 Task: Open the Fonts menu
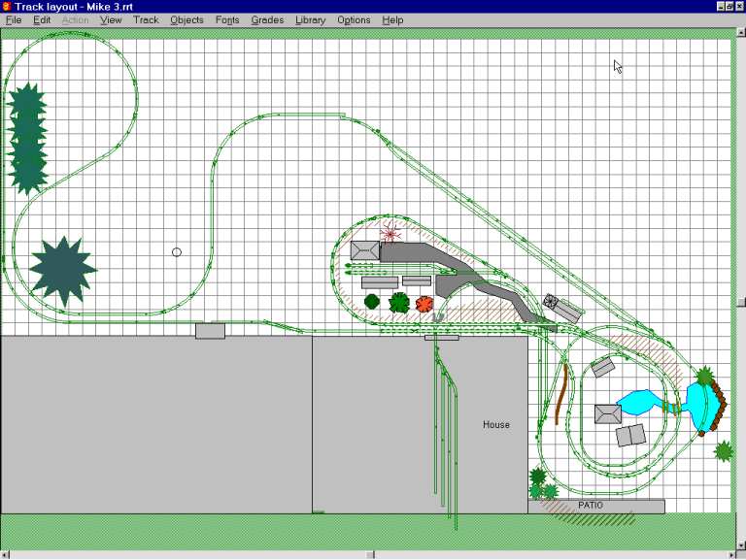227,20
